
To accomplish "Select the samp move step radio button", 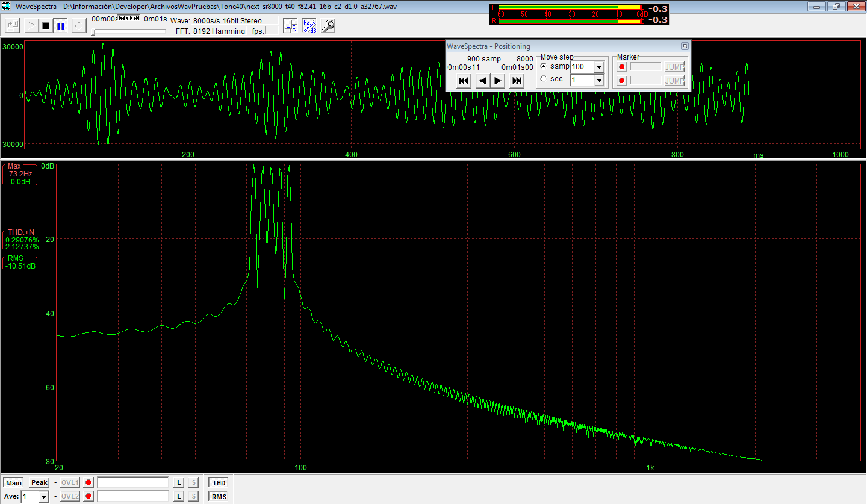I will pyautogui.click(x=544, y=66).
